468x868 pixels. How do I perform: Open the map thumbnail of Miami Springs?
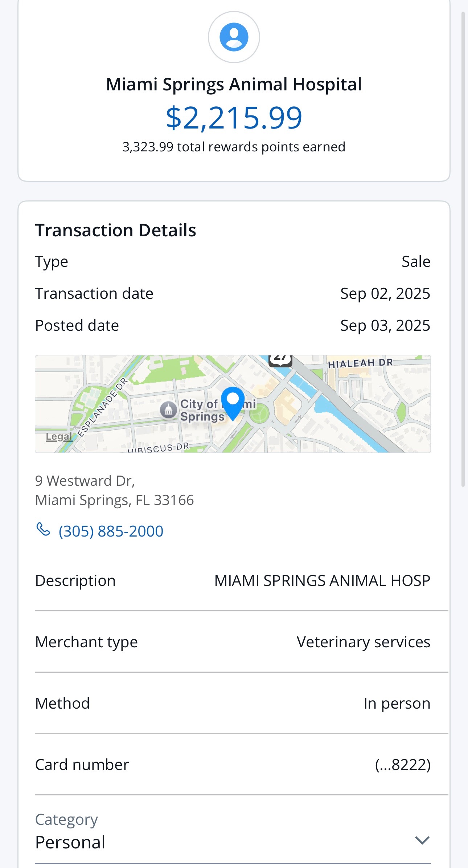coord(233,404)
